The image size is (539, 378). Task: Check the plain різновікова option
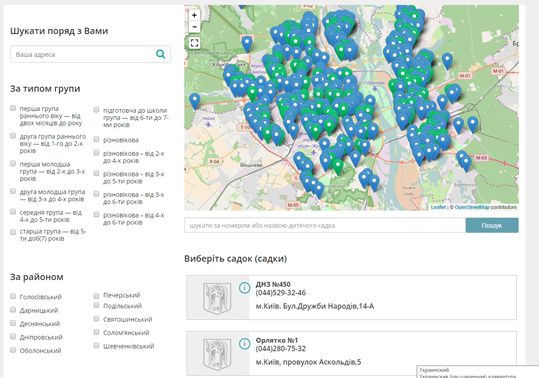tap(96, 139)
